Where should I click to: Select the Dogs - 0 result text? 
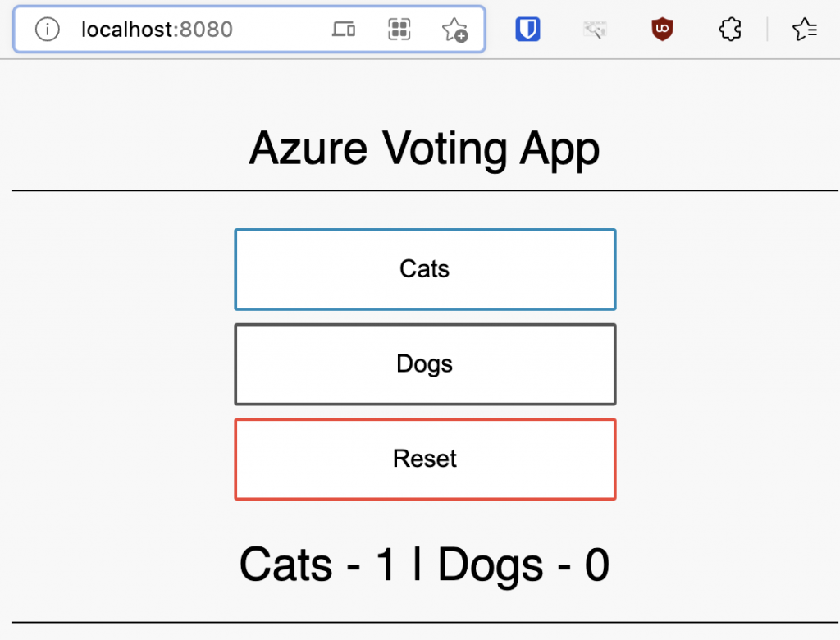[523, 565]
